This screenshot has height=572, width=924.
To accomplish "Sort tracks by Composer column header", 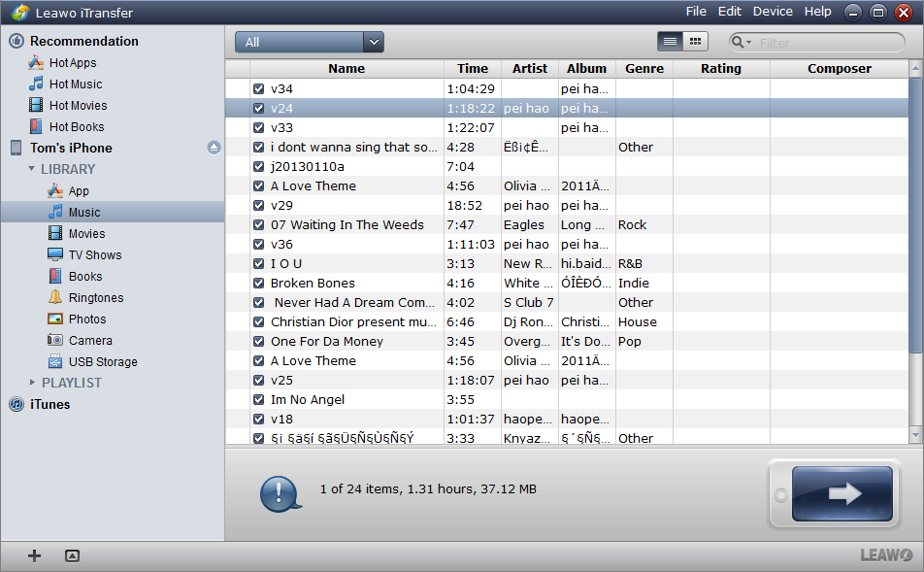I will click(840, 68).
